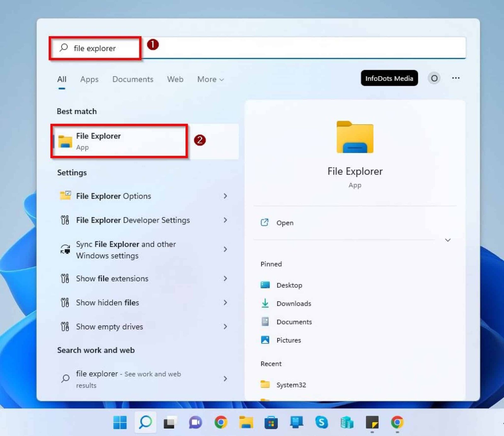
Task: Click the Sync settings icon
Action: pyautogui.click(x=65, y=250)
